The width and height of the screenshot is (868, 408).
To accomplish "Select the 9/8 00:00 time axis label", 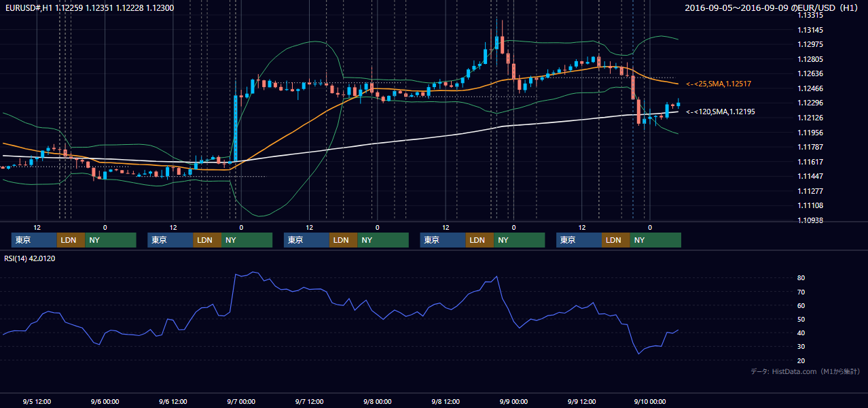I will click(x=377, y=401).
